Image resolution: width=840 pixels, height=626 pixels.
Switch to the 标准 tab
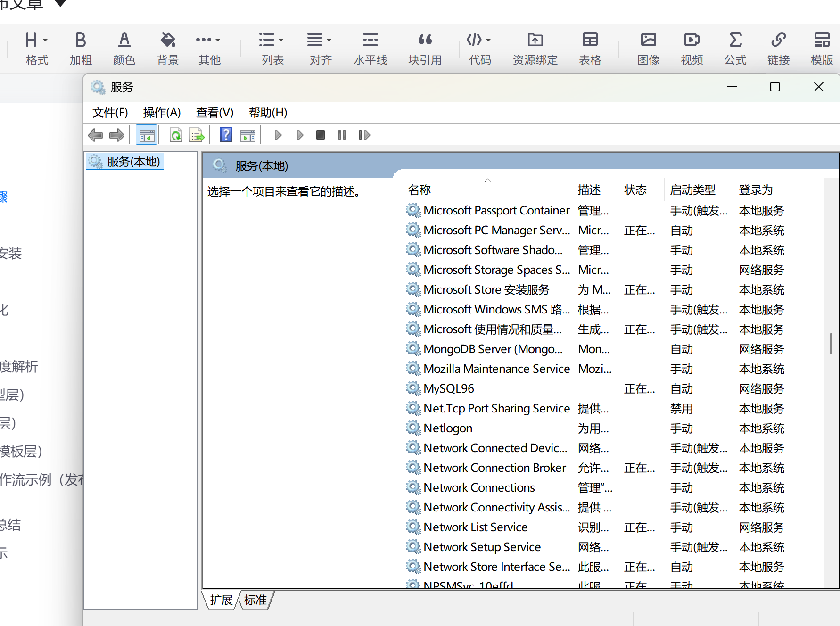point(255,600)
